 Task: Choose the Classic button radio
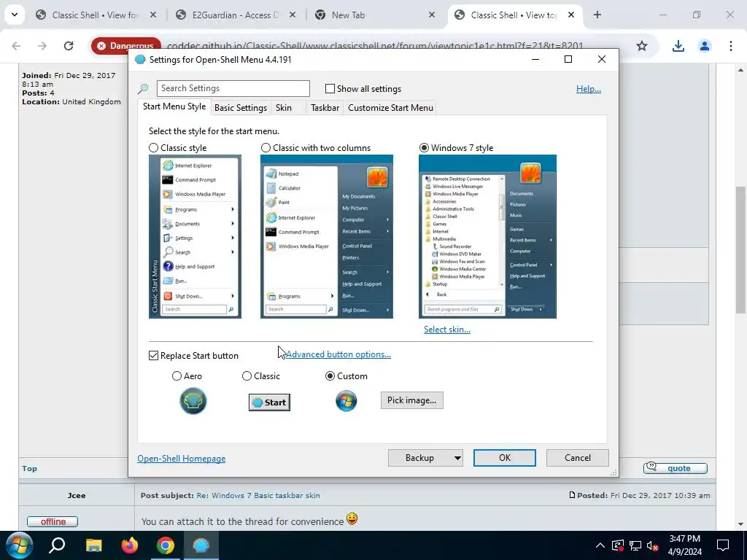click(x=247, y=376)
